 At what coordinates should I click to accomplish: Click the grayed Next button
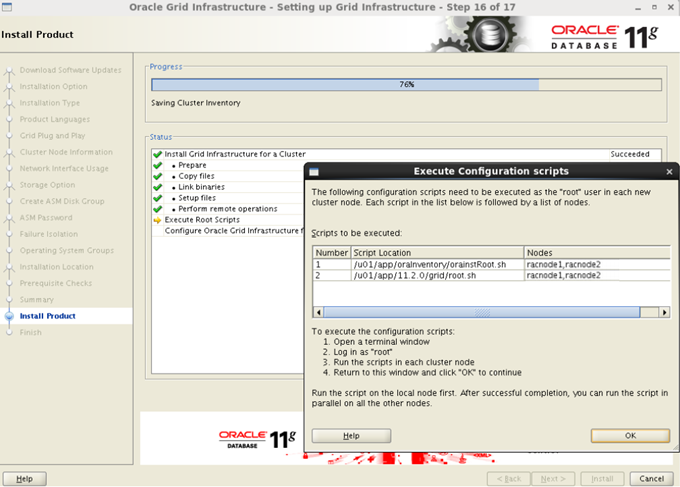553,479
